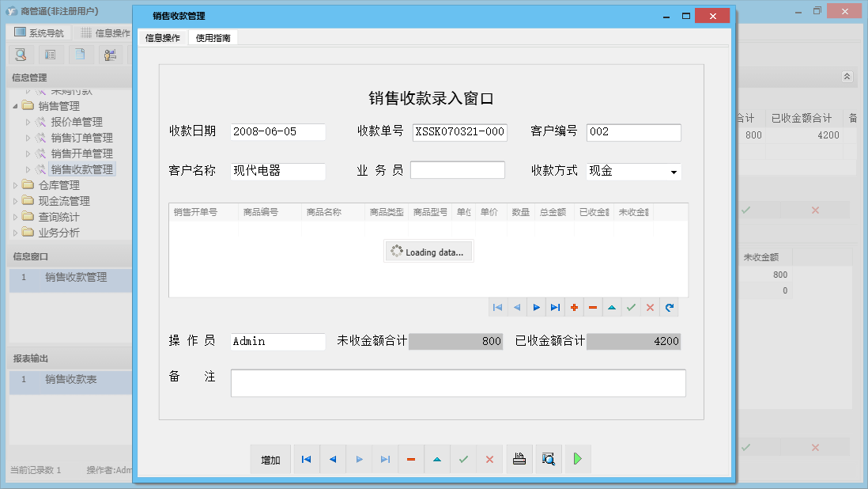Click the minus icon to delete record

(x=593, y=307)
